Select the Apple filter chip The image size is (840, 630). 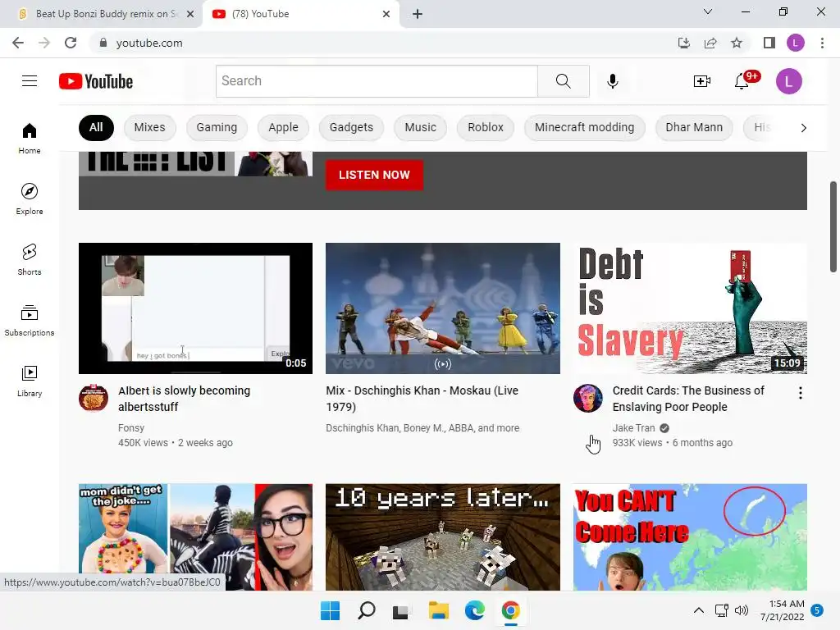pos(283,127)
